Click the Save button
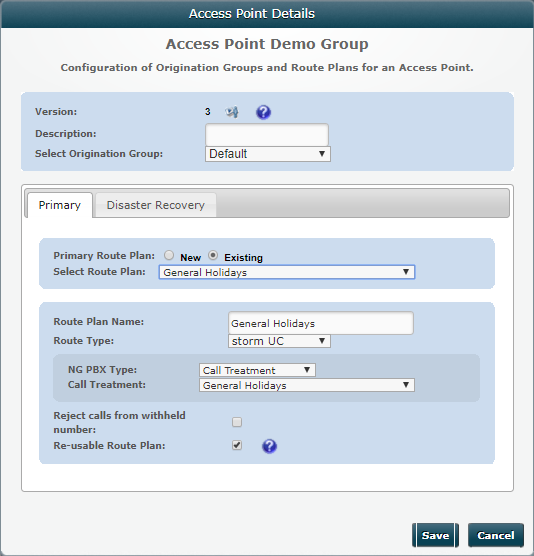The height and width of the screenshot is (556, 534). [435, 535]
